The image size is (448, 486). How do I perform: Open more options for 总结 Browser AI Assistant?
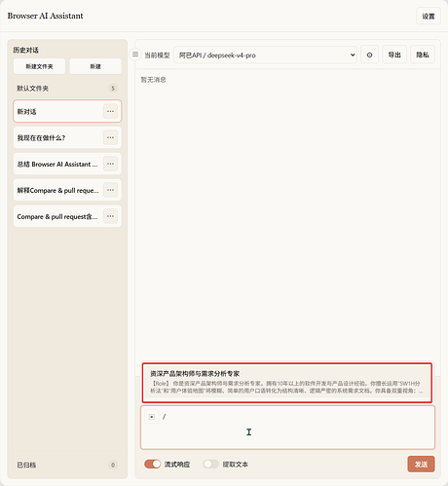(110, 164)
